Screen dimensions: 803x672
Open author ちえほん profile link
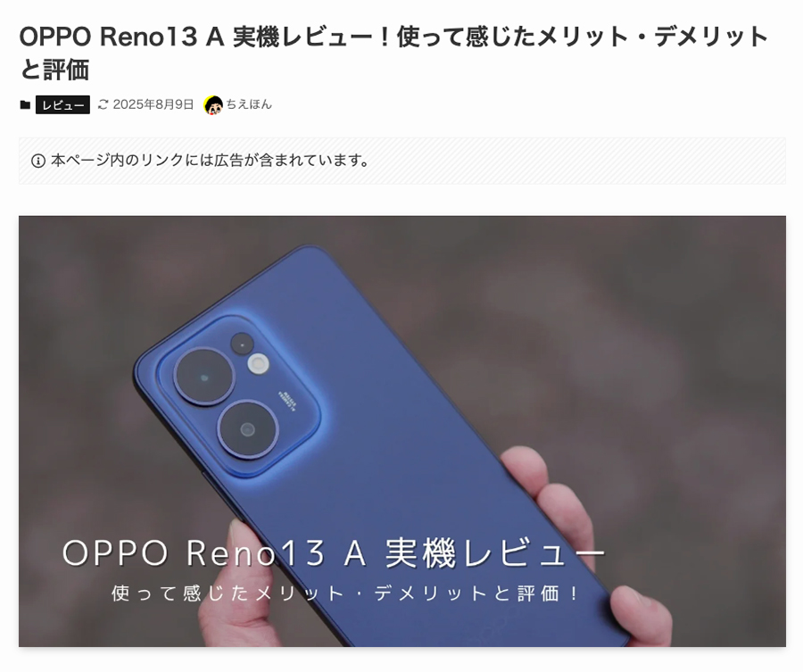(249, 104)
